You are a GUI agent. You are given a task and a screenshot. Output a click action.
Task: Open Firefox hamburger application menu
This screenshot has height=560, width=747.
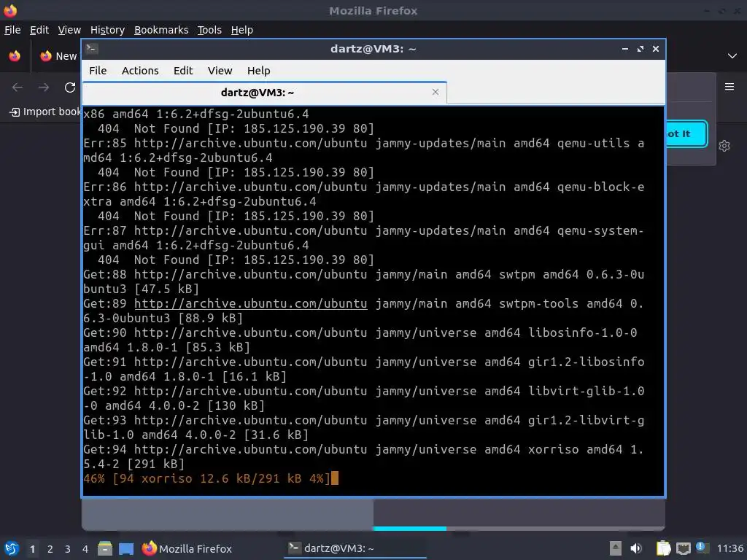pos(729,87)
